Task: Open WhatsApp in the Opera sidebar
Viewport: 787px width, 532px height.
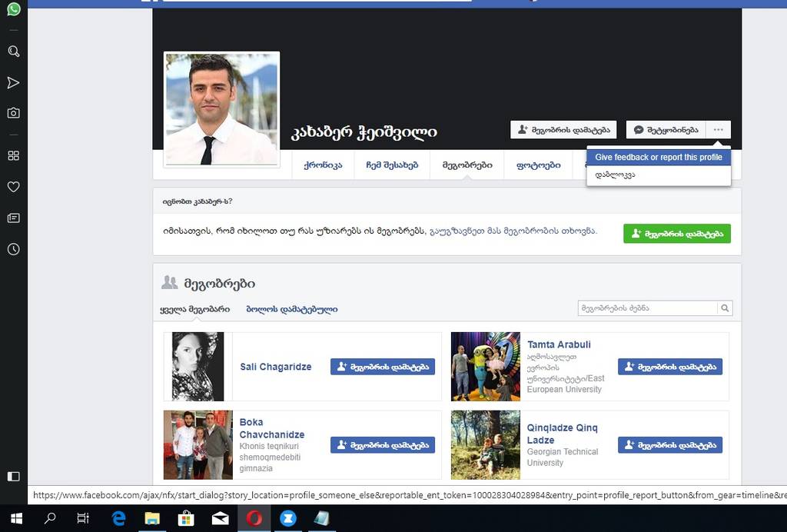Action: click(x=14, y=8)
